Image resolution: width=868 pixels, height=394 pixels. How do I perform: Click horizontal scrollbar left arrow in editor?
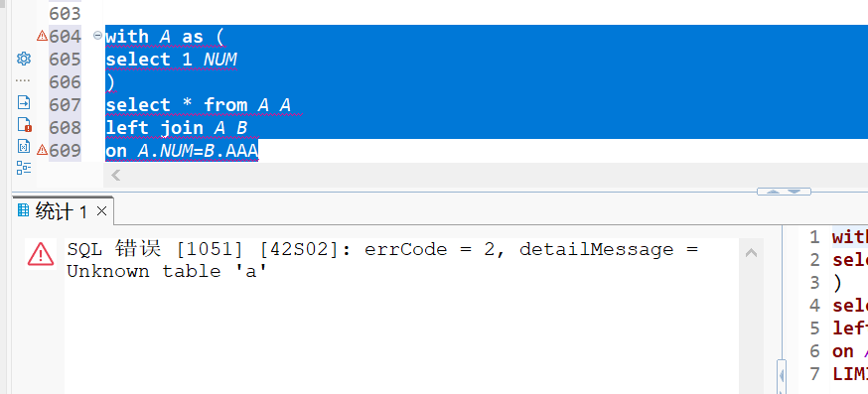tap(115, 176)
